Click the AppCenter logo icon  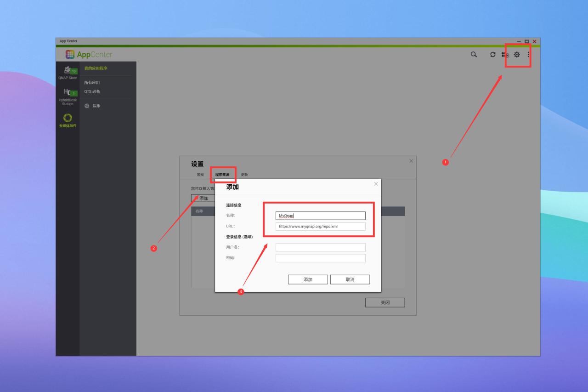70,54
